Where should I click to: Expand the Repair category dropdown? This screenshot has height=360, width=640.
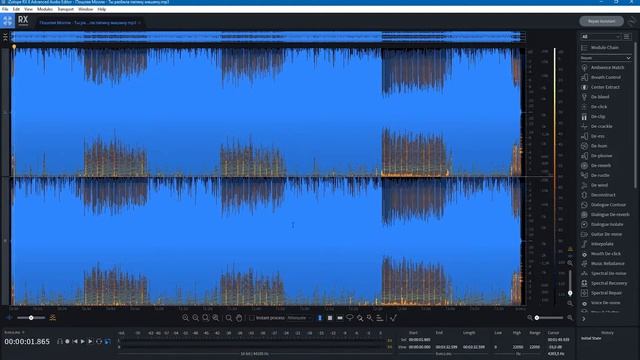(606, 58)
